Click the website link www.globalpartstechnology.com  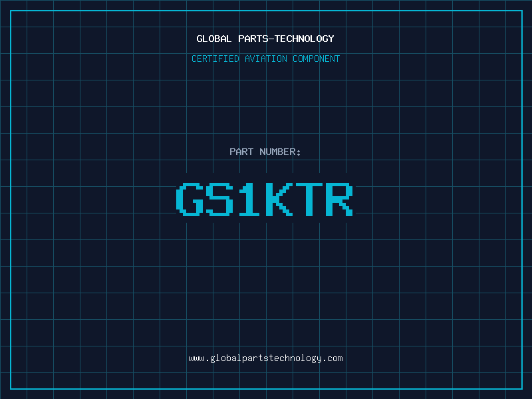pos(265,358)
